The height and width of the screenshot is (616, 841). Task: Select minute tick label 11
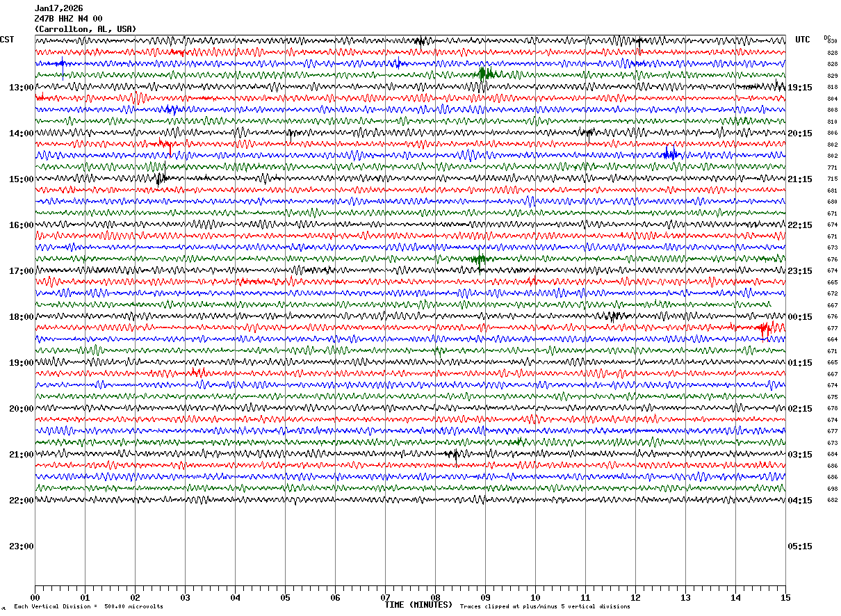tap(585, 597)
